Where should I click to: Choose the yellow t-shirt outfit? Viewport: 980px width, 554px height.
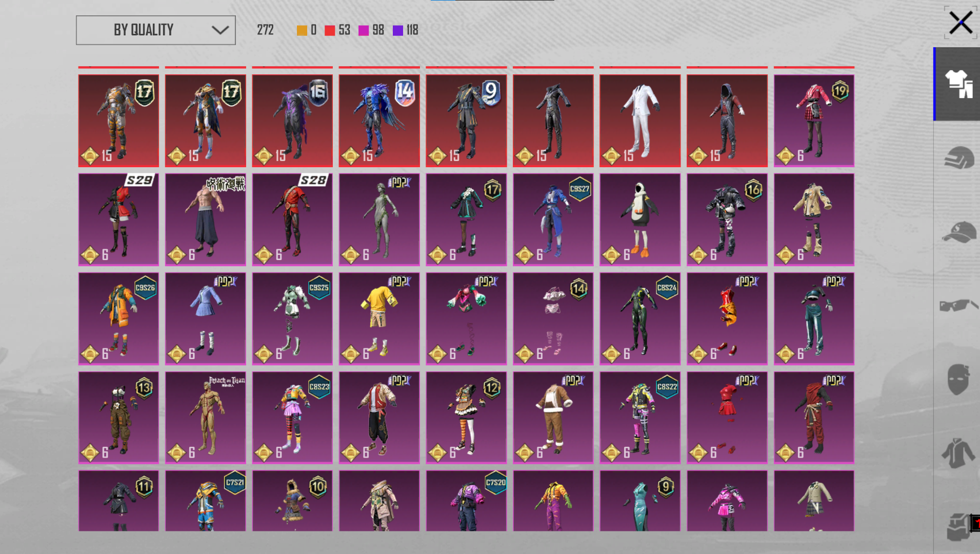point(379,319)
